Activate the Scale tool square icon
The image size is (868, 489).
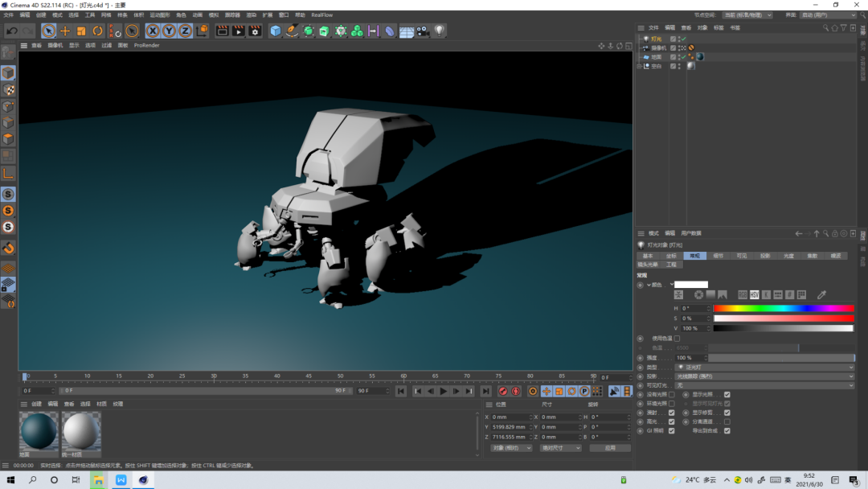pyautogui.click(x=81, y=31)
